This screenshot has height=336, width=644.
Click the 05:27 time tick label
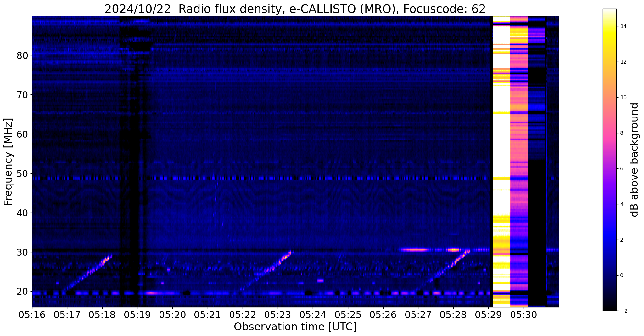point(418,315)
